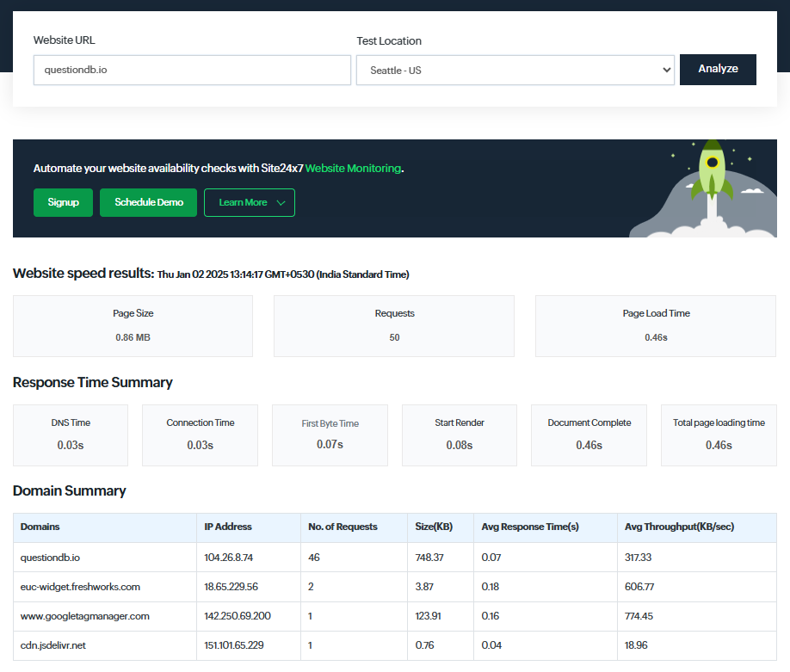The image size is (790, 672).
Task: Click throughput value 317.33
Action: click(638, 558)
